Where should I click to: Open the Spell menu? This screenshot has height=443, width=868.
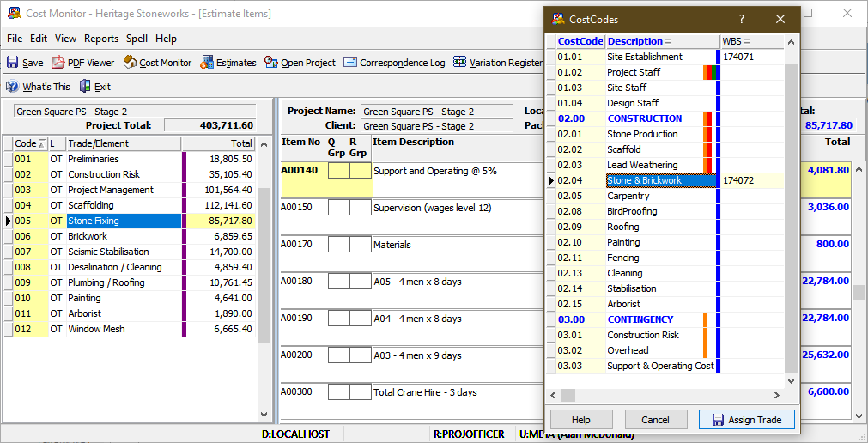point(137,39)
